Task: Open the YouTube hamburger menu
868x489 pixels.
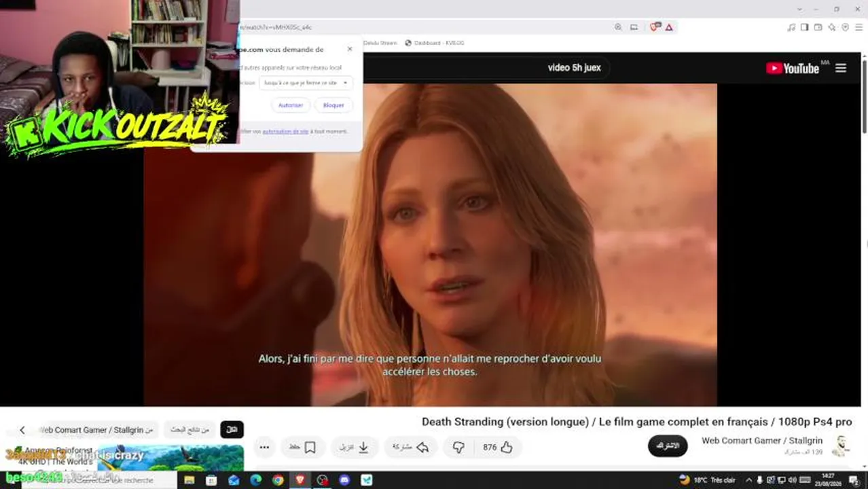Action: pyautogui.click(x=841, y=68)
